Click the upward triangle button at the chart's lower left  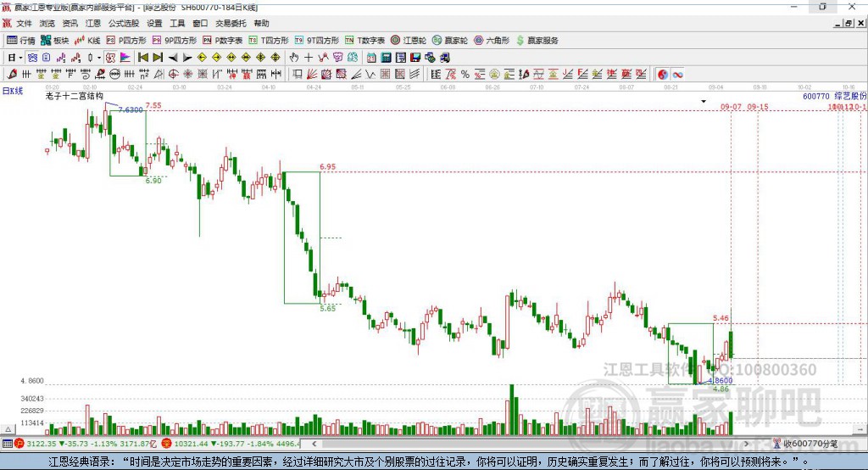(8, 429)
